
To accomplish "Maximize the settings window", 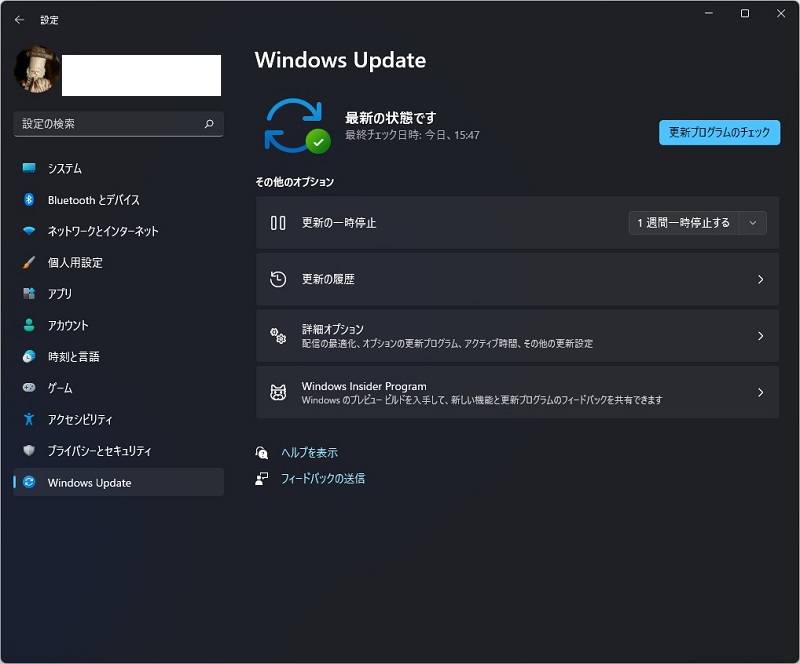I will pyautogui.click(x=745, y=13).
